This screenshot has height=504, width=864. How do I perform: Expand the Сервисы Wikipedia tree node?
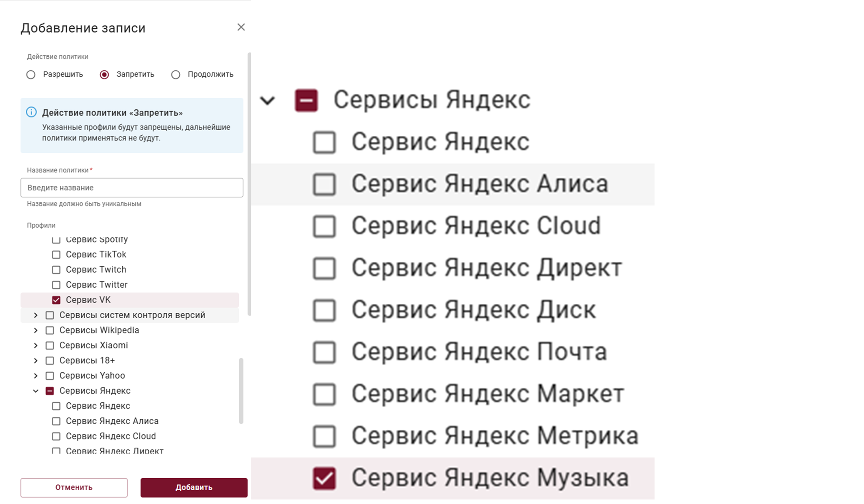tap(36, 330)
